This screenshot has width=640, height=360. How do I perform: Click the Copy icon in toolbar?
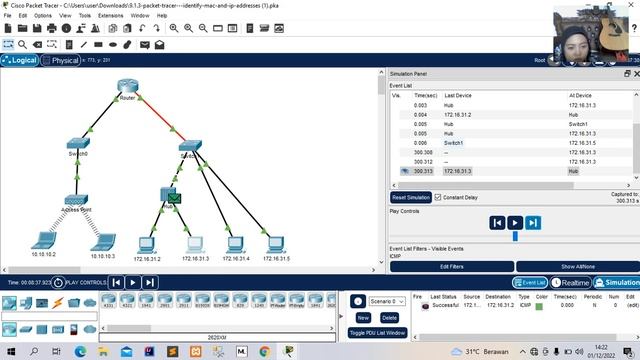(x=113, y=28)
